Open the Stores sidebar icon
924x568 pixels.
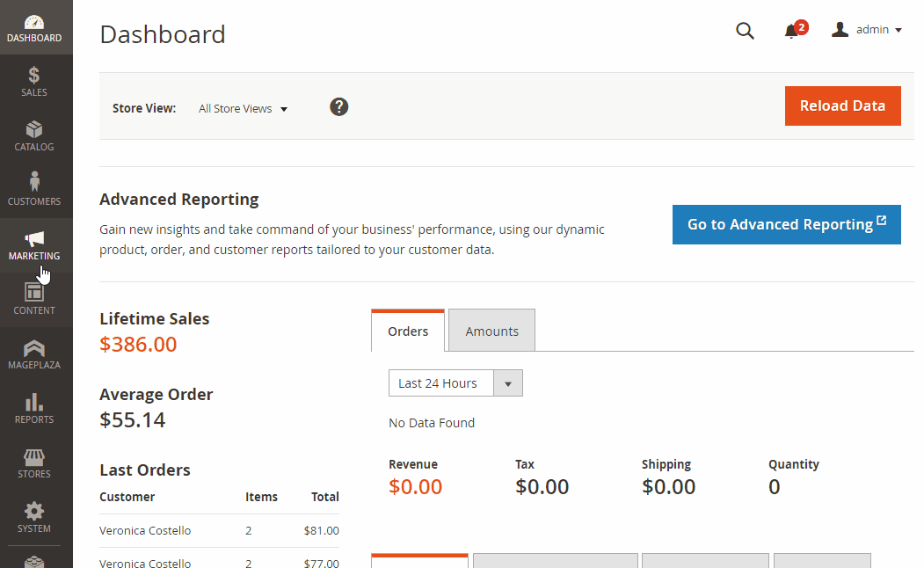(x=34, y=457)
